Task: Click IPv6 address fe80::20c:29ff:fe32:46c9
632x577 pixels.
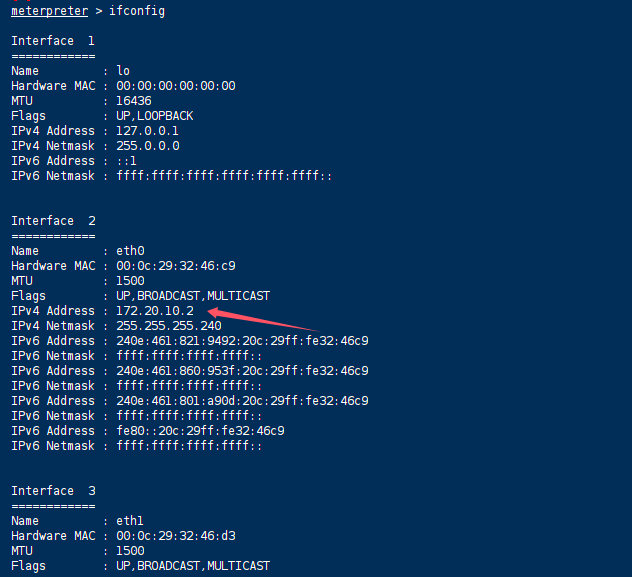Action: (x=200, y=431)
